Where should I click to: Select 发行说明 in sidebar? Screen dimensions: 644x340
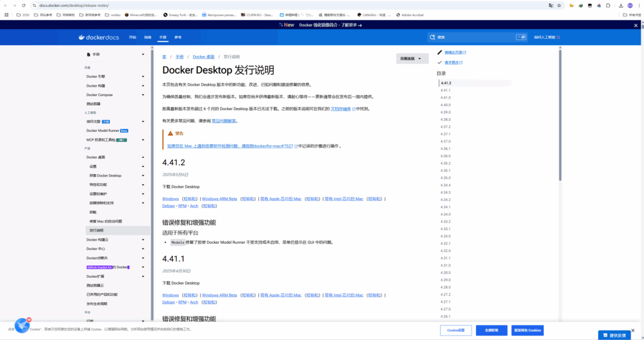pos(118,231)
